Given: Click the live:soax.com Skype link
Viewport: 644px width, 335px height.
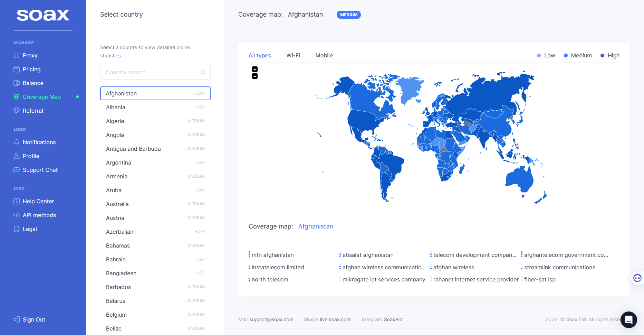Looking at the screenshot, I should pos(335,319).
